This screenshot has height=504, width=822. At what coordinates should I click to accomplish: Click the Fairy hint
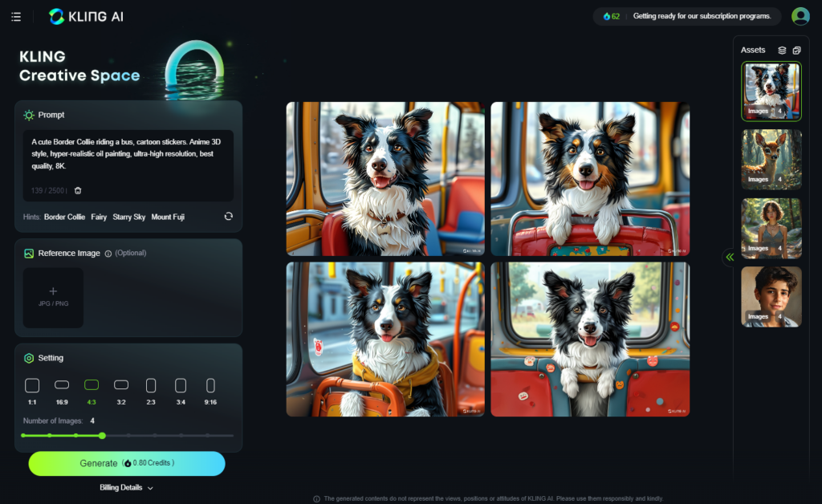99,217
